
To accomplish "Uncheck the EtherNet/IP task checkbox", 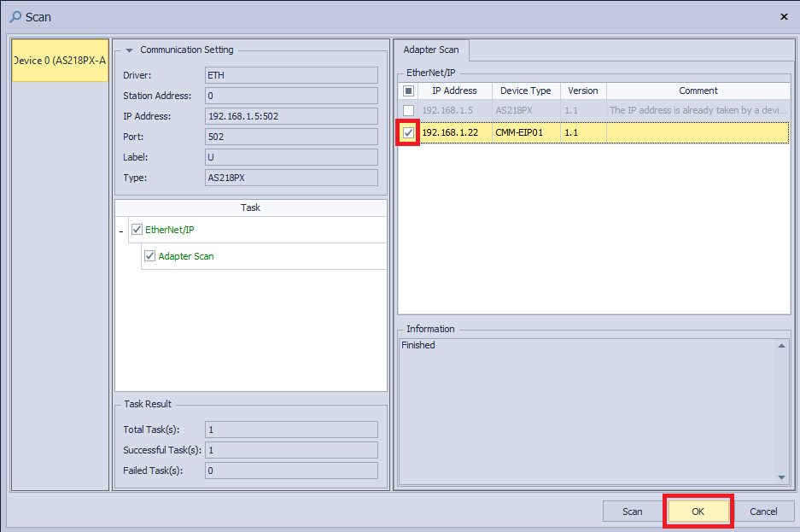I will [x=137, y=230].
